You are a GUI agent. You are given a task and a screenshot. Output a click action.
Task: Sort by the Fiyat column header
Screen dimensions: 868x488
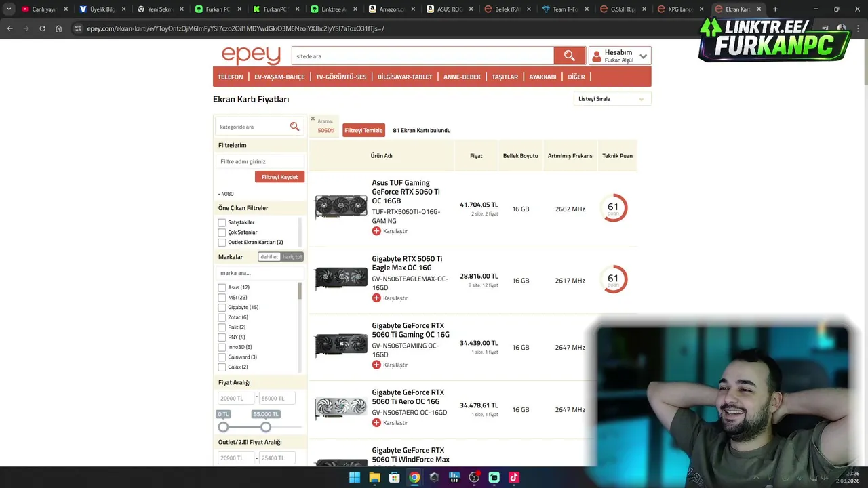[476, 156]
